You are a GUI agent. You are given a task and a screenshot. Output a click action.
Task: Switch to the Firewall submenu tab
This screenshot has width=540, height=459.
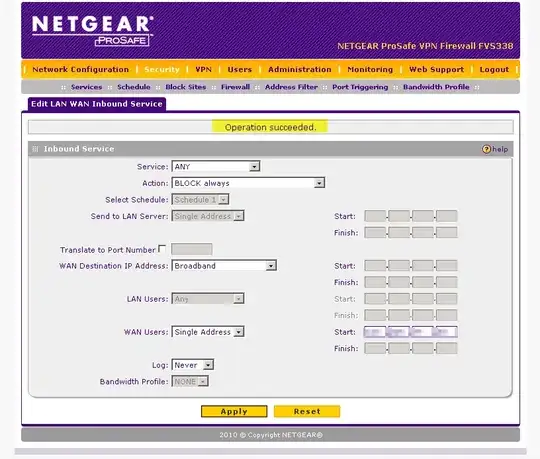coord(236,87)
